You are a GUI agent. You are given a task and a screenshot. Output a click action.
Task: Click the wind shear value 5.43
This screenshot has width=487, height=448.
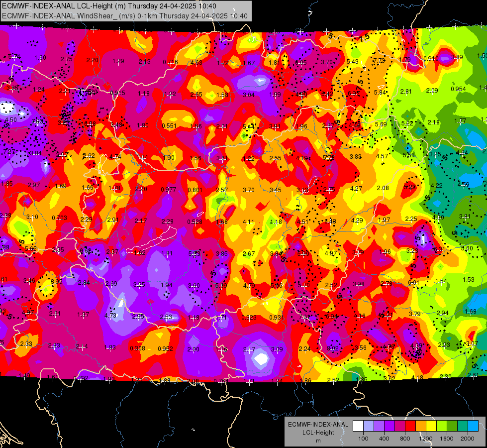pos(353,62)
